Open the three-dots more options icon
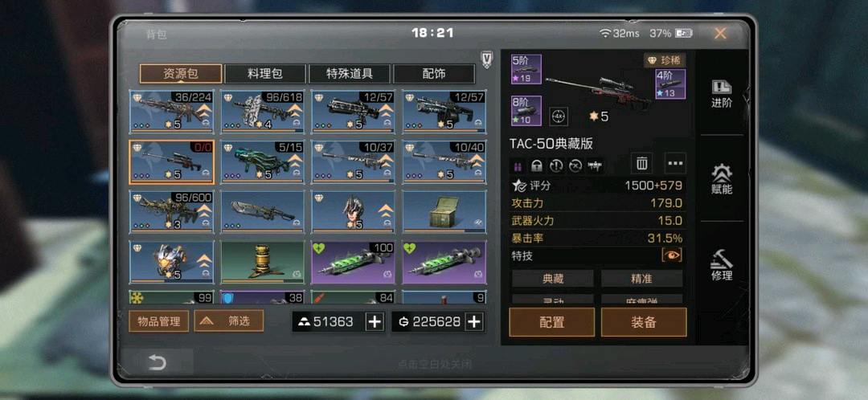 point(675,163)
